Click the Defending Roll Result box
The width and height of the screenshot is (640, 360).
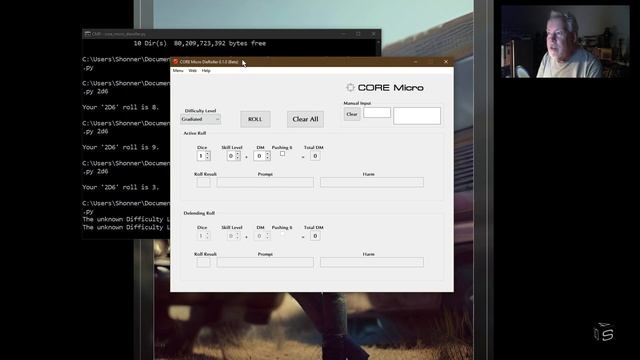203,262
